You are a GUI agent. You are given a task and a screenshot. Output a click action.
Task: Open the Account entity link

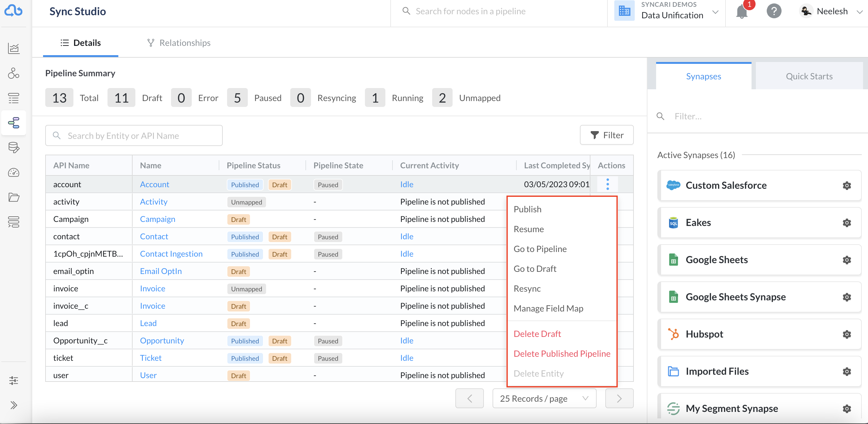coord(154,184)
